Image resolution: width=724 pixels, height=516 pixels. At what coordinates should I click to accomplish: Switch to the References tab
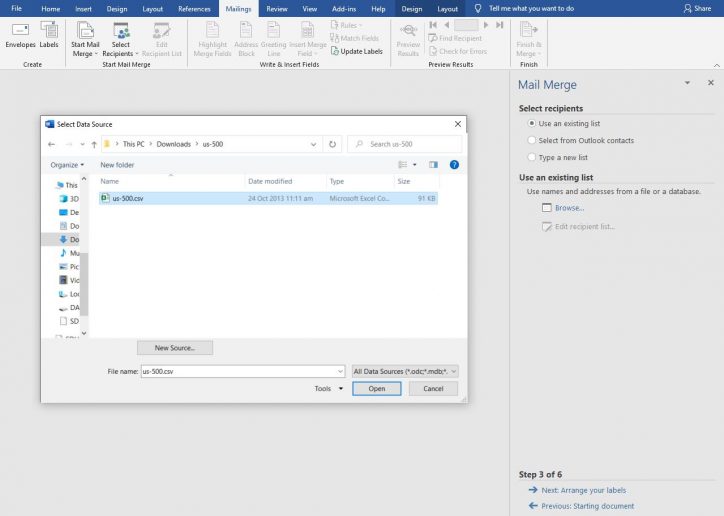[x=194, y=8]
